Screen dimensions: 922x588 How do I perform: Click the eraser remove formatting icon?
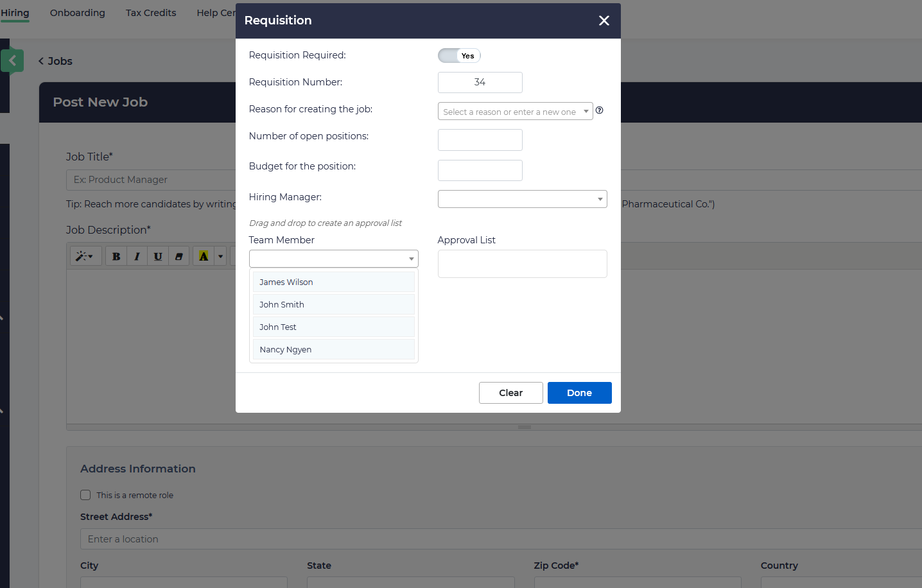click(179, 257)
